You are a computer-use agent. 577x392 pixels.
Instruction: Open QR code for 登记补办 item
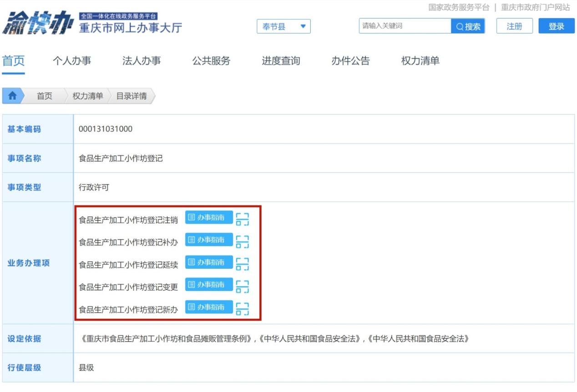243,241
